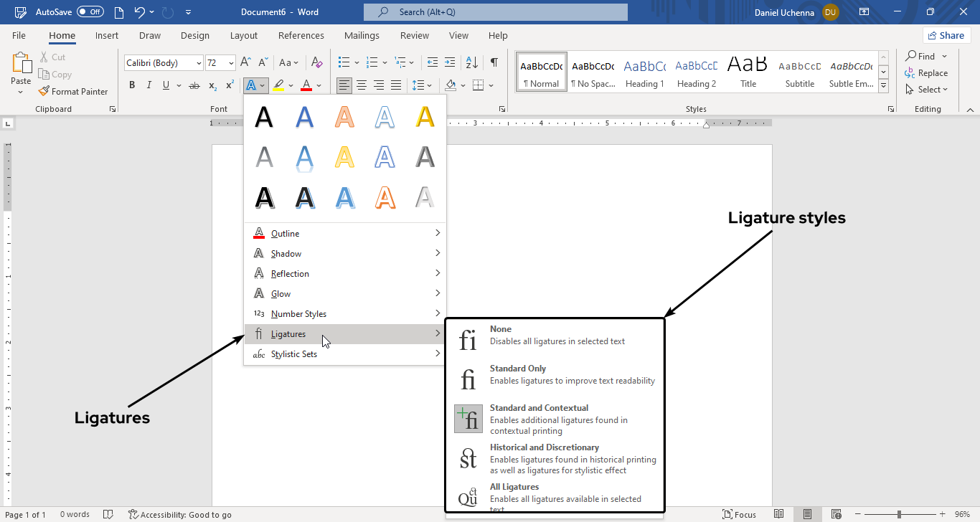Choose the Standard Only ligature option
The image size is (980, 522).
tap(555, 375)
